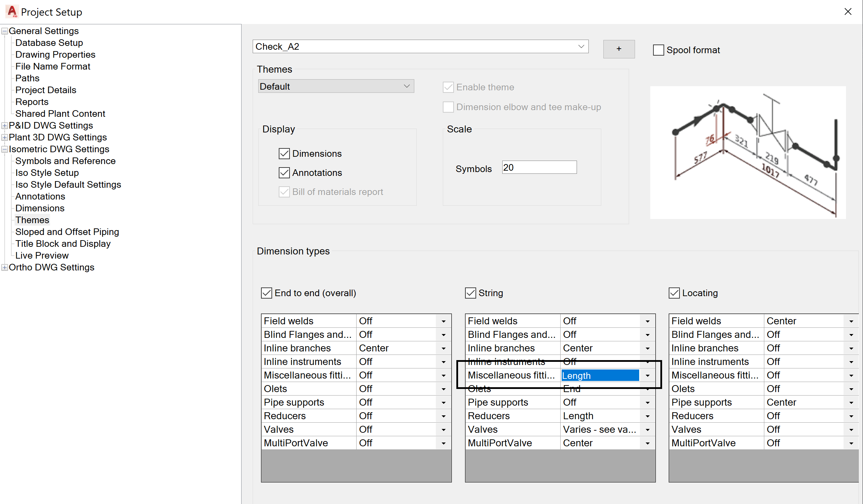Click the plus button beside Check_A2
Image resolution: width=863 pixels, height=504 pixels.
pyautogui.click(x=619, y=49)
